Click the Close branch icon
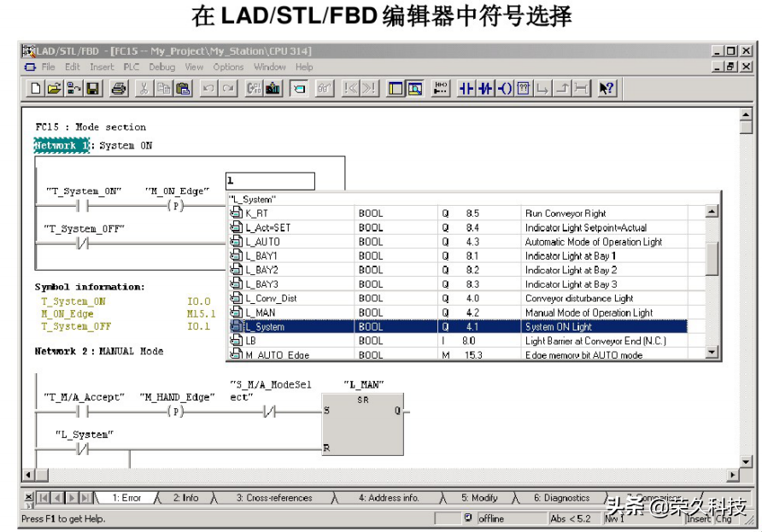762x532 pixels. click(x=562, y=89)
